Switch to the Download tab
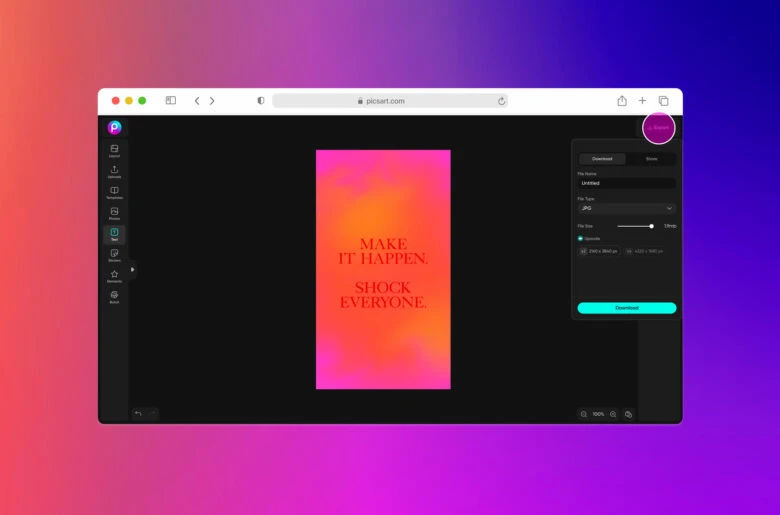Screen dimensions: 780x515 (x=602, y=159)
